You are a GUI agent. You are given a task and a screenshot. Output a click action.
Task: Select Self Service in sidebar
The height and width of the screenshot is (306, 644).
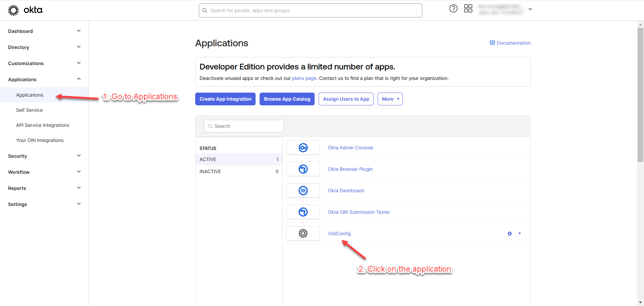30,110
